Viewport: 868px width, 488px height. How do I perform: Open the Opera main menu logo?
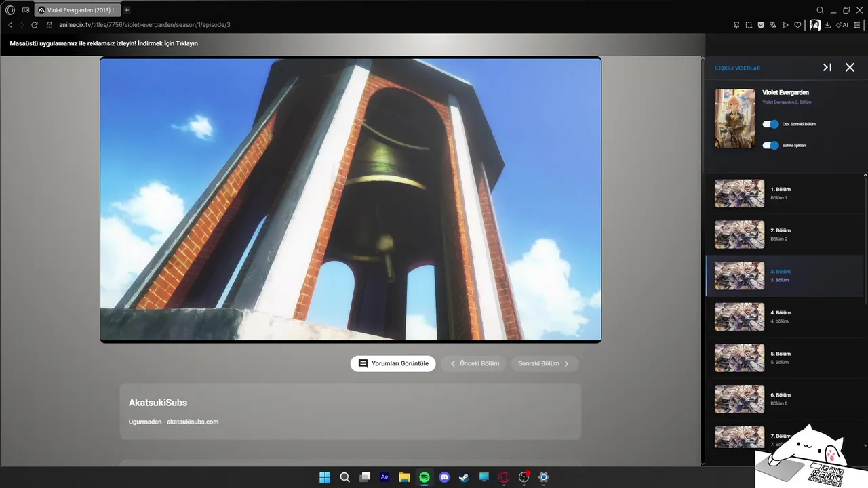coord(10,10)
